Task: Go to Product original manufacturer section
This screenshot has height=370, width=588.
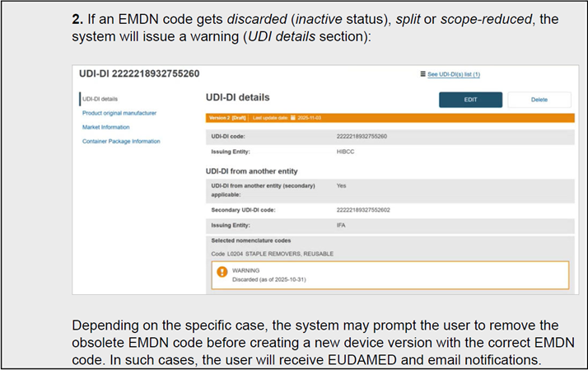Action: pyautogui.click(x=119, y=113)
